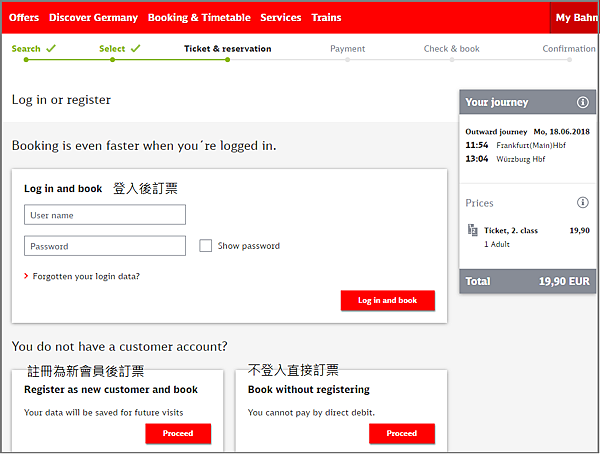Screen dimensions: 600x454
Task: Click the Your data will be saved note
Action: 103,413
